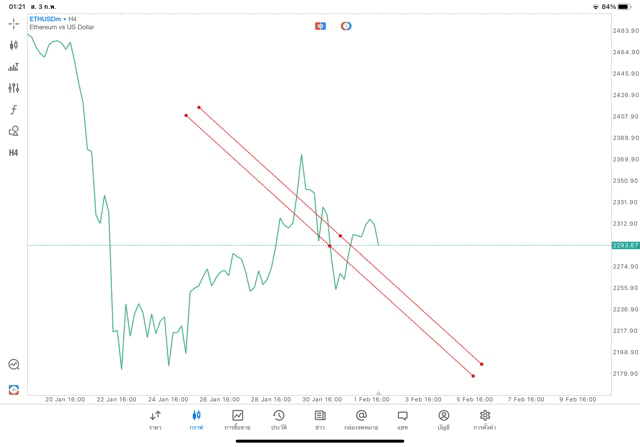
Task: Open the drawing objects shapes icon
Action: click(x=13, y=131)
